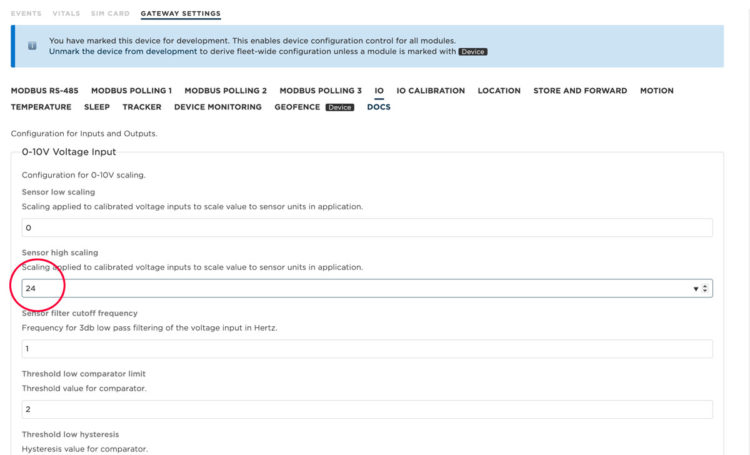Click the Threshold low comparator limit field
The image size is (750, 455).
367,410
